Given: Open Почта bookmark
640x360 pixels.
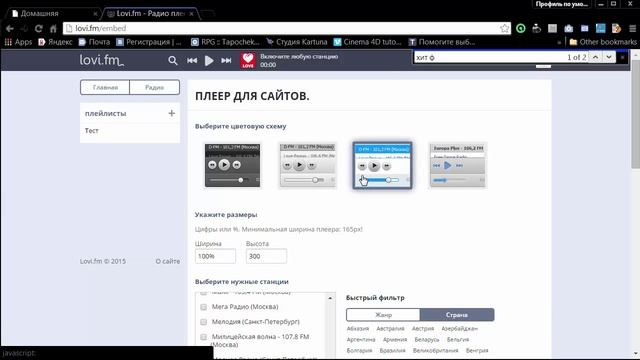Looking at the screenshot, I should point(94,42).
